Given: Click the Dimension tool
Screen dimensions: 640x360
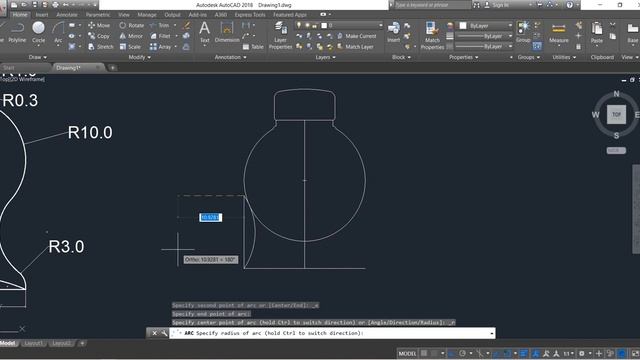Looking at the screenshot, I should coord(227,32).
